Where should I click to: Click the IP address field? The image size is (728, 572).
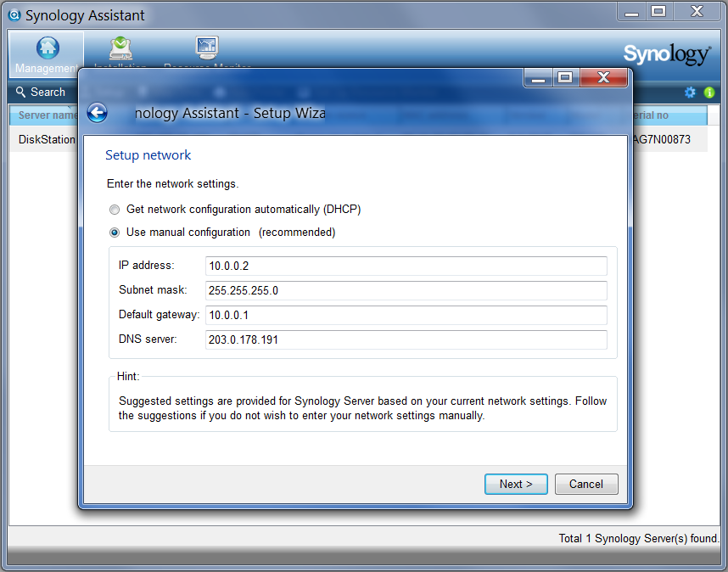tap(406, 266)
